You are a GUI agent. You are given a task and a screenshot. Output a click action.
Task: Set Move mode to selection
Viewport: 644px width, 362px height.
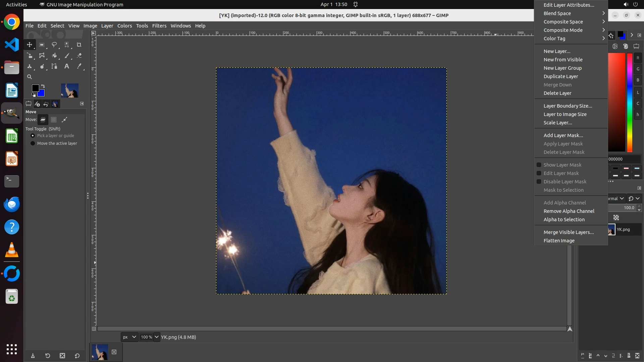coord(54,120)
